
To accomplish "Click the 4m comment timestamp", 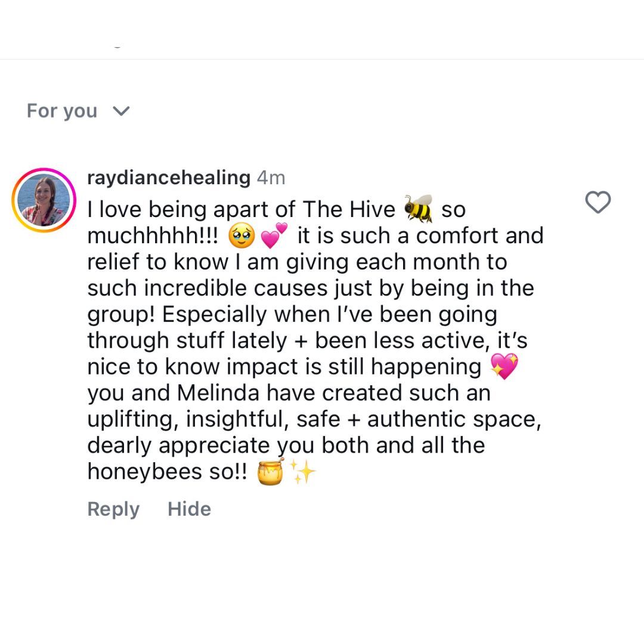I will tap(271, 177).
